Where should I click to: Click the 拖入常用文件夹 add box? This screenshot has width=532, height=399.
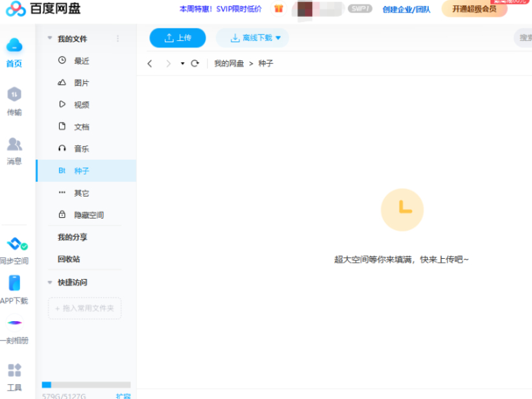pos(84,308)
